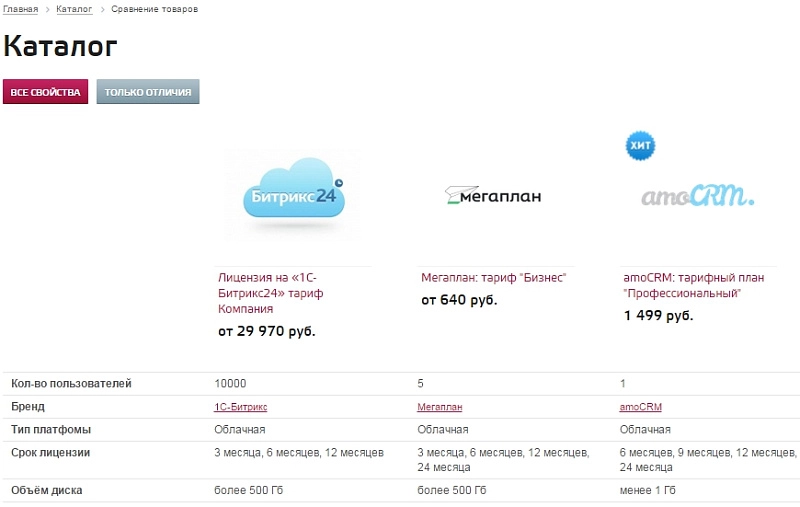Image resolution: width=800 pixels, height=507 pixels.
Task: Show all properties with ВСЕ СВОЙСТВА
Action: point(45,92)
